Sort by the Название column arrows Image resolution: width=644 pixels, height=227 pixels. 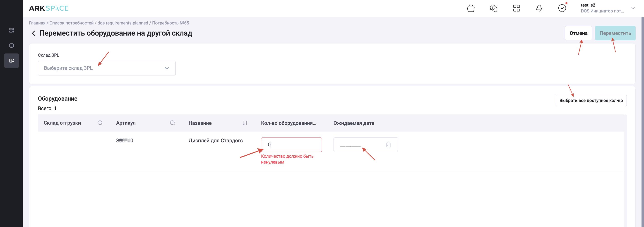point(245,123)
